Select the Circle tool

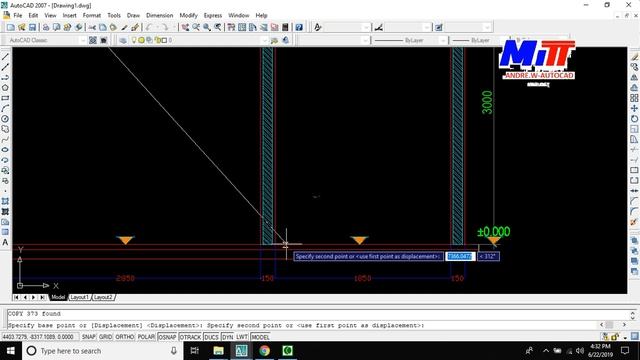(5, 119)
